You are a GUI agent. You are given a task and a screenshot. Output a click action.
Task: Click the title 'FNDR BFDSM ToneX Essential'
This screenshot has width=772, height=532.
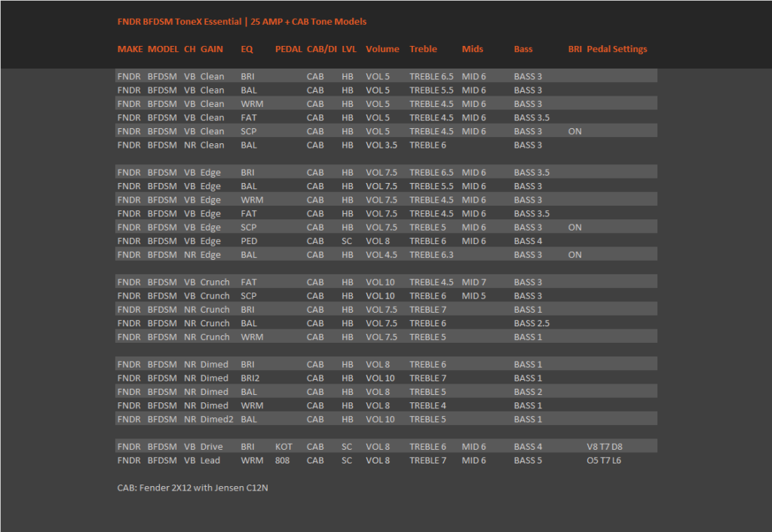click(179, 22)
